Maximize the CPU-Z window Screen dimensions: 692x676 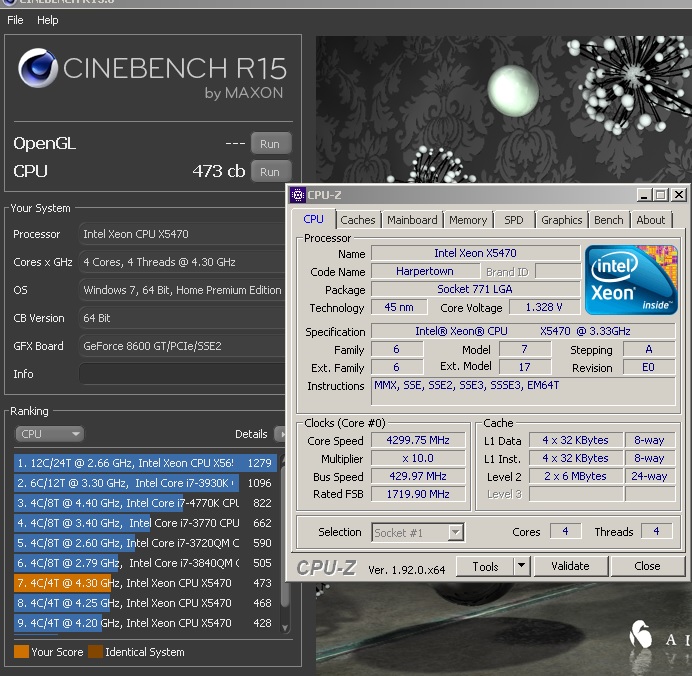pos(661,195)
